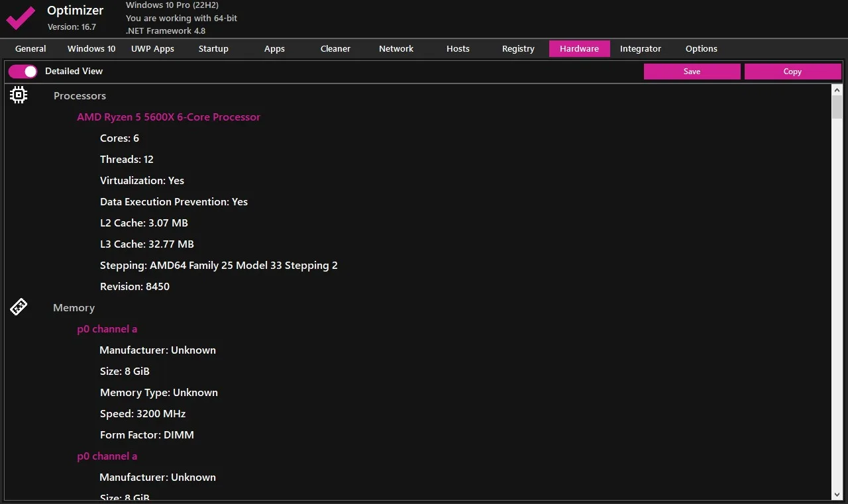Open the Cleaner tab
Screen dimensions: 848x504
coord(335,48)
